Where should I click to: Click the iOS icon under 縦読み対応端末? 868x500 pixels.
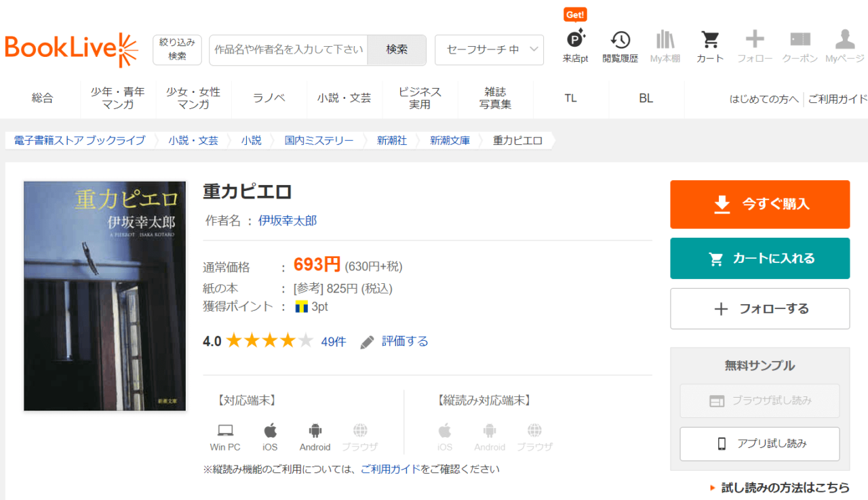tap(445, 430)
